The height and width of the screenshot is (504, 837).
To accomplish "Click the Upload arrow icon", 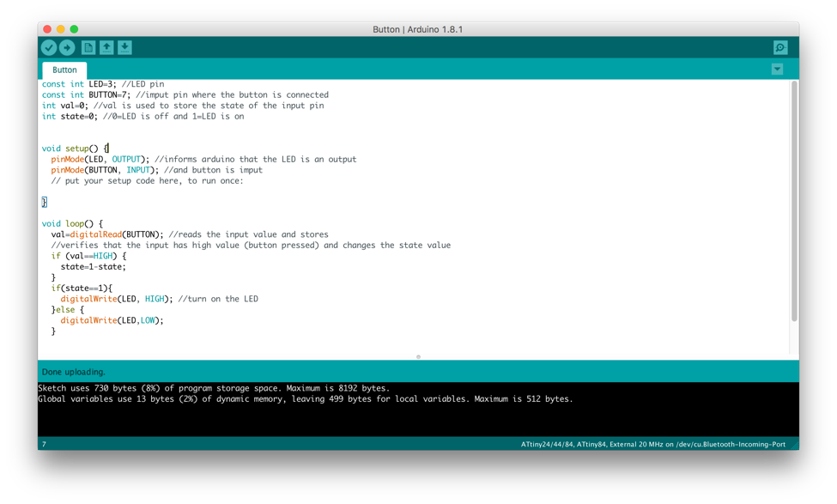I will click(x=67, y=47).
